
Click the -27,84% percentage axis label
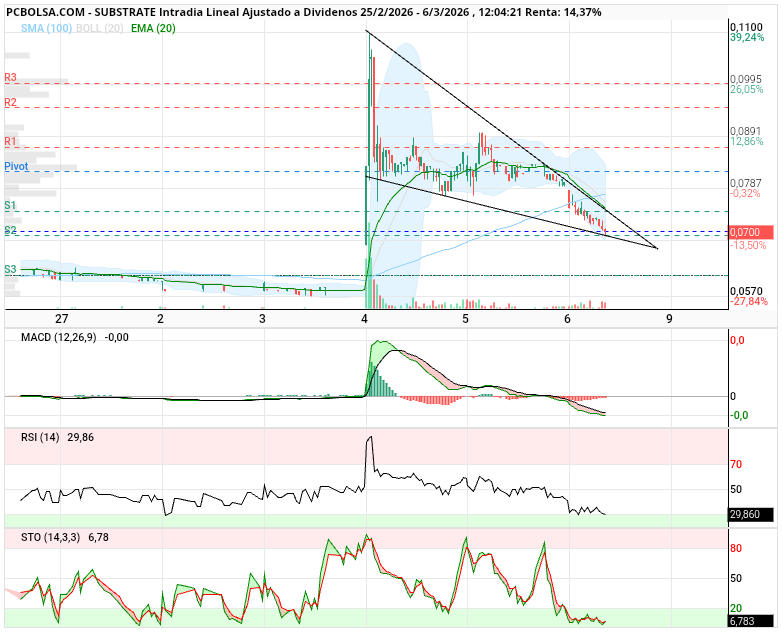pos(749,301)
